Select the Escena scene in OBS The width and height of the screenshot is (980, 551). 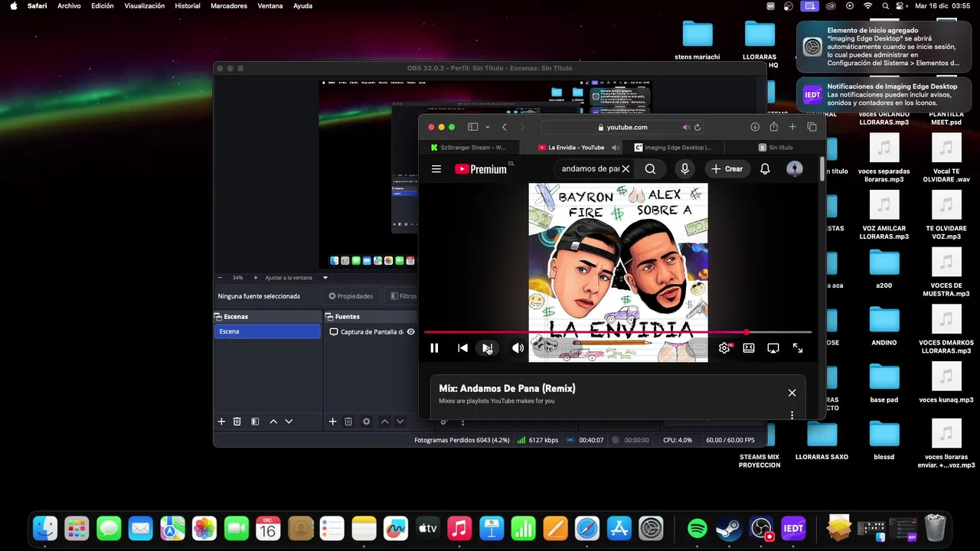[x=267, y=331]
